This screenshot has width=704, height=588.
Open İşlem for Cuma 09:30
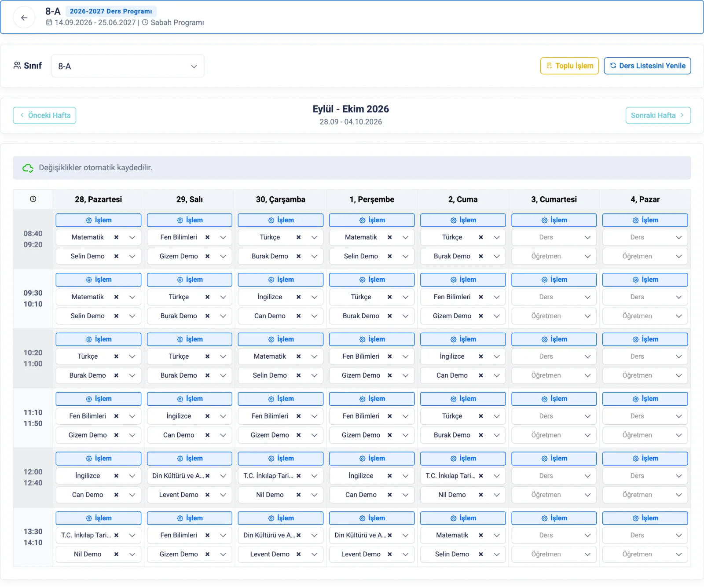[x=463, y=279]
